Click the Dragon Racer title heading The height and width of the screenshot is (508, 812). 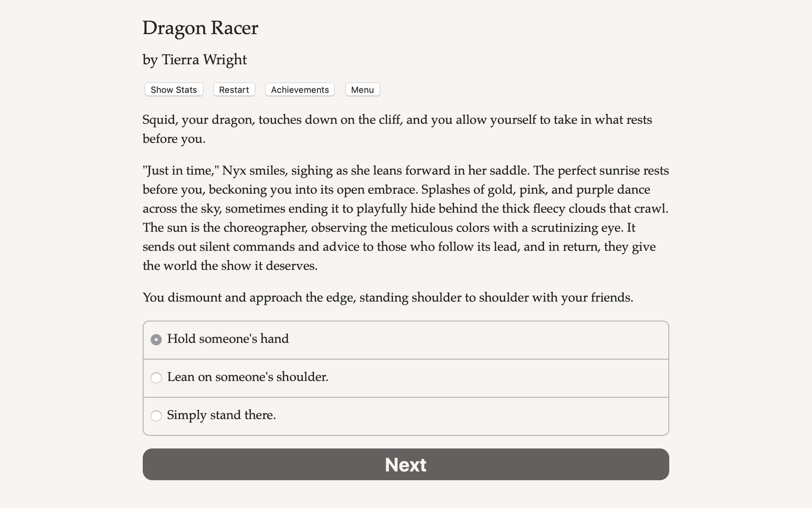pos(200,28)
